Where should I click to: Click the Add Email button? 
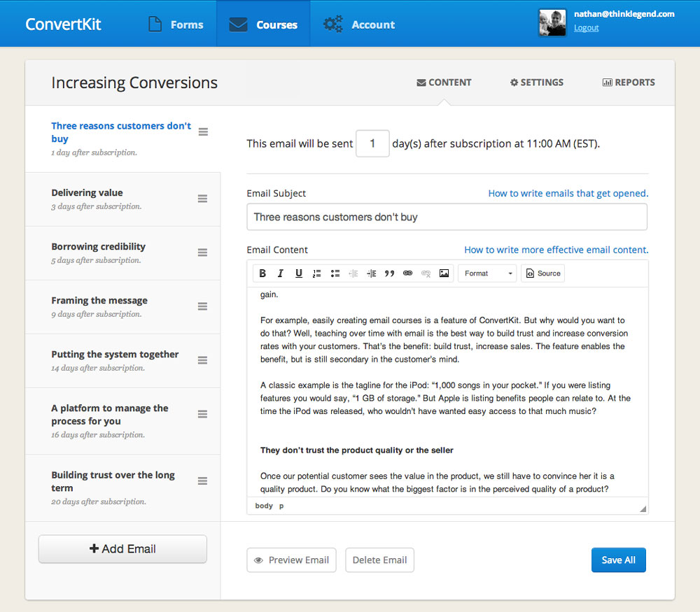point(122,549)
